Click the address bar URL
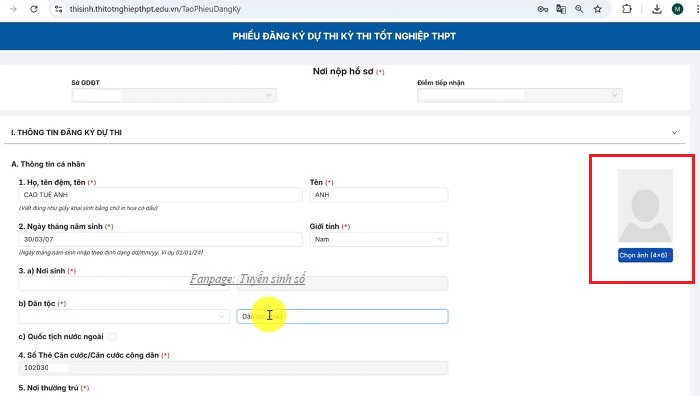Screen dimensions: 700x396 tap(155, 9)
